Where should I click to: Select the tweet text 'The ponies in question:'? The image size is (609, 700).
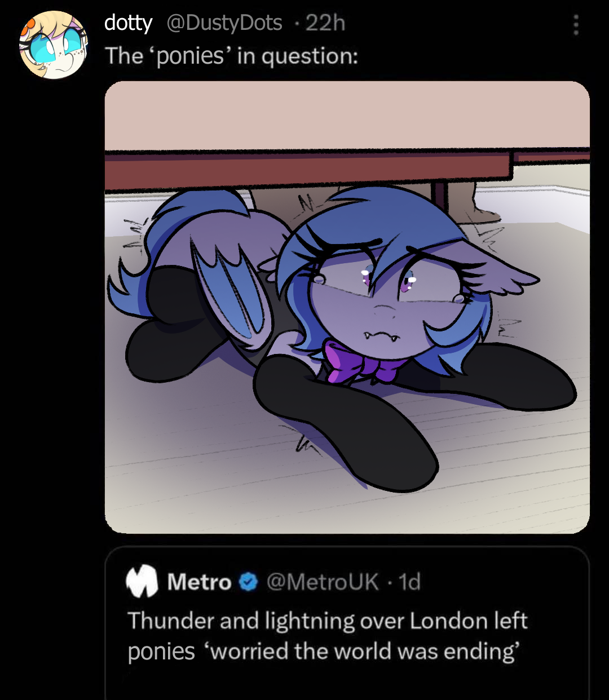tap(231, 55)
